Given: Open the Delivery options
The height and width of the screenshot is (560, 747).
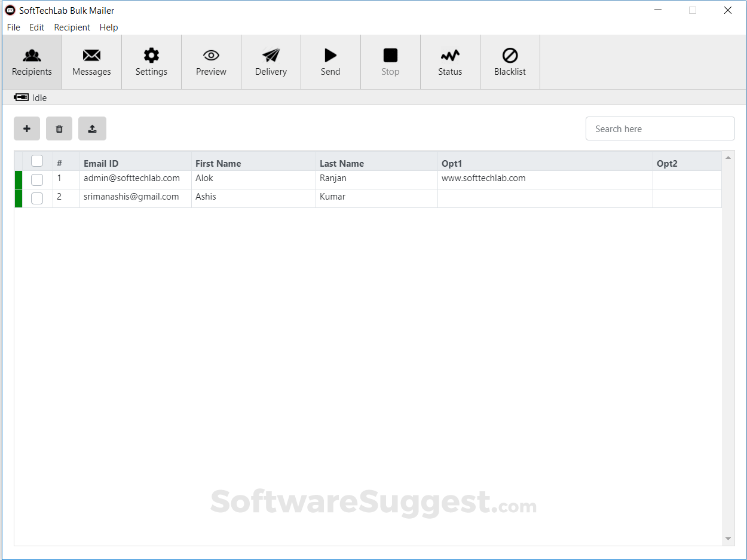Looking at the screenshot, I should click(x=270, y=62).
